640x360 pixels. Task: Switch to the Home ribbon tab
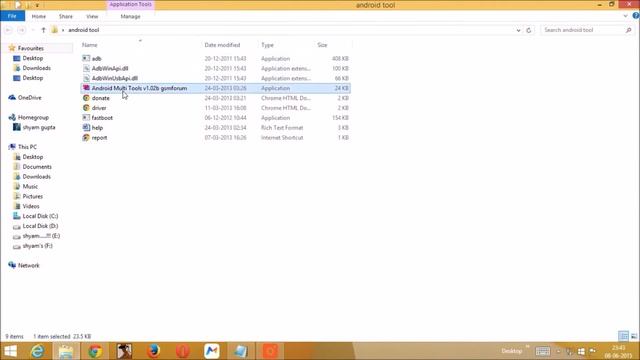pos(39,16)
